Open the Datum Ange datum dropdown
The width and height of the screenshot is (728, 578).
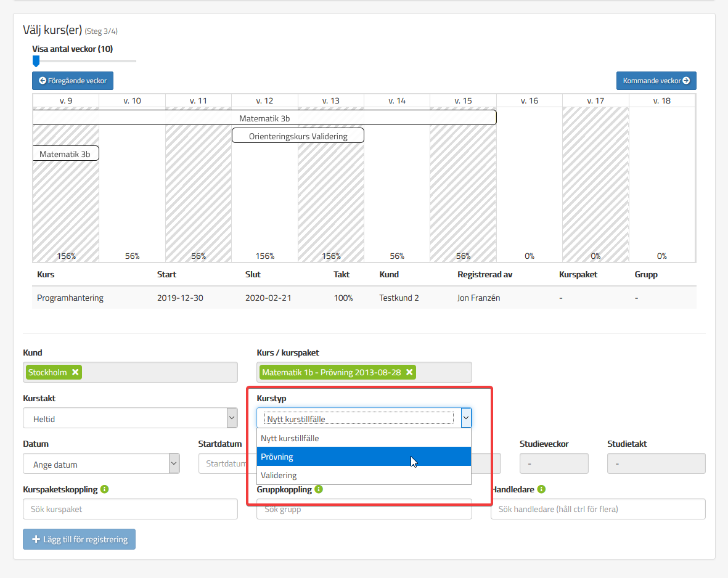click(101, 464)
